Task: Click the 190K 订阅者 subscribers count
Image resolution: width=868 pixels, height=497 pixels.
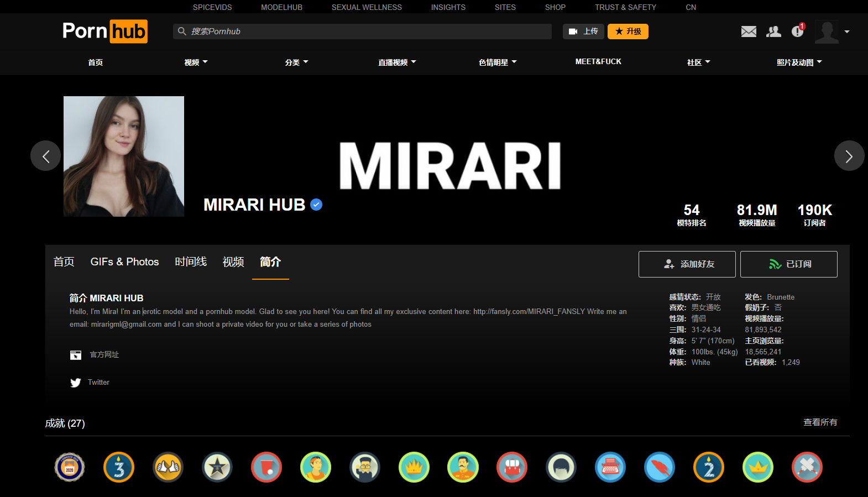Action: click(x=815, y=215)
